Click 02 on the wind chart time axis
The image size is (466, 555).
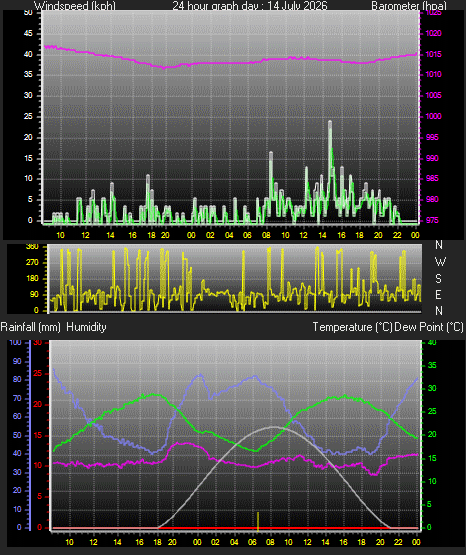[x=210, y=235]
